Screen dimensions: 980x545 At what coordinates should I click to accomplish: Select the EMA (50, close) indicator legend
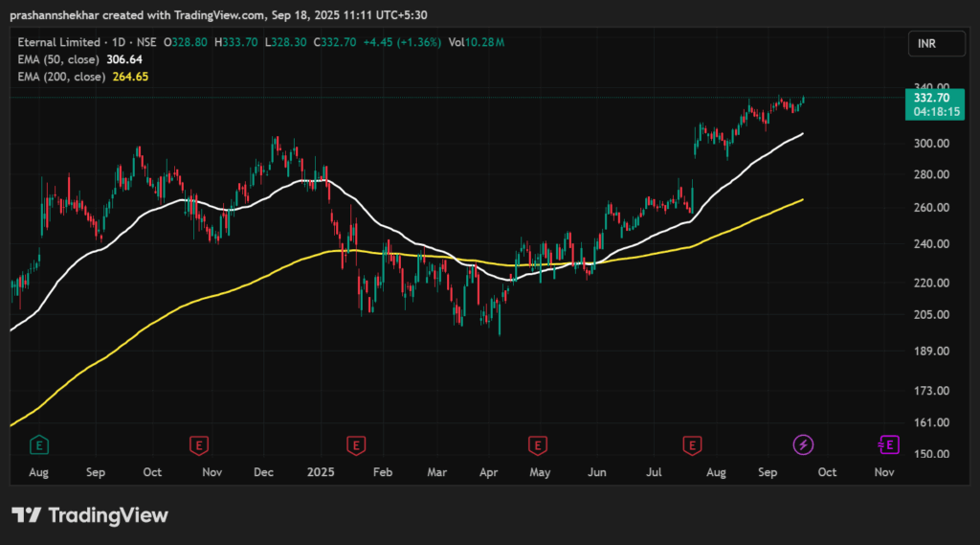(x=56, y=59)
